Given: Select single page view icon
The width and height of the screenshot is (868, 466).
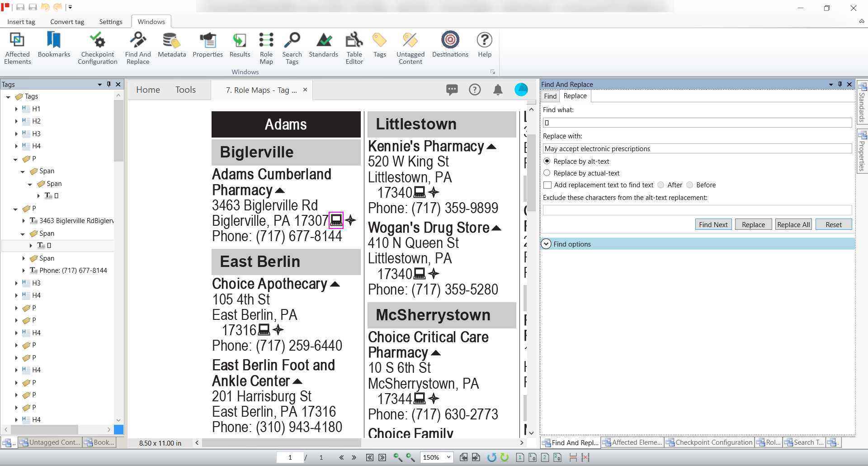Looking at the screenshot, I should 520,457.
